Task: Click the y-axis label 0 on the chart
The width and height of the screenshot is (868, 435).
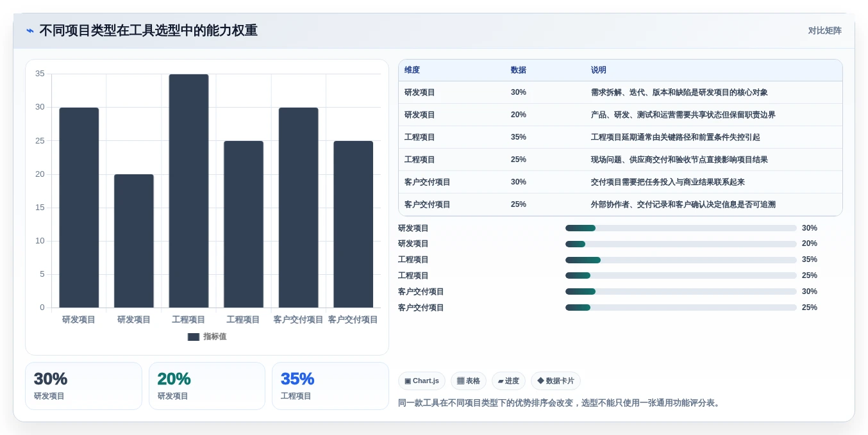Action: pos(42,308)
